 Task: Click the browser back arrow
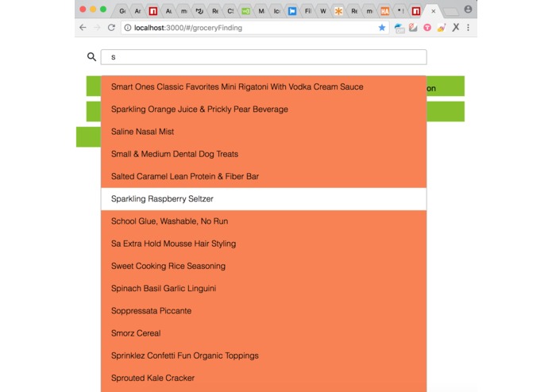[83, 28]
